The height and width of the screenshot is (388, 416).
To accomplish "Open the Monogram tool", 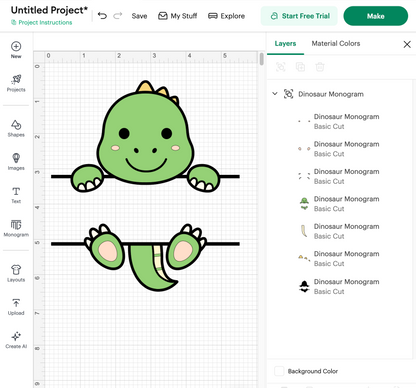I will coord(16,224).
